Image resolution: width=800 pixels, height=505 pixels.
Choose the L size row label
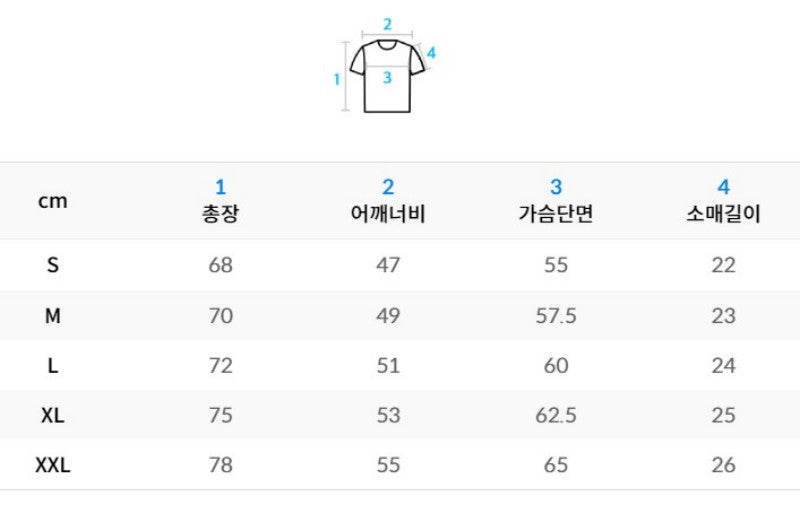click(x=53, y=366)
